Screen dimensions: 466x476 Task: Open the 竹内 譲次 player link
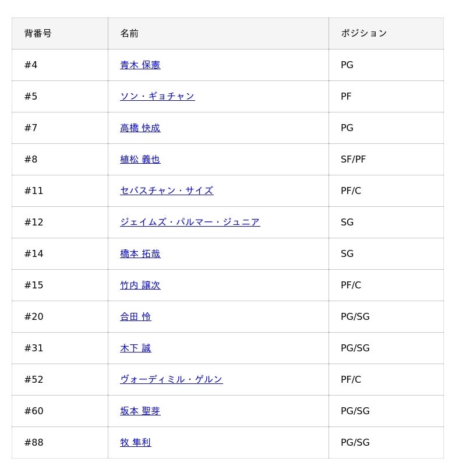[x=140, y=285]
